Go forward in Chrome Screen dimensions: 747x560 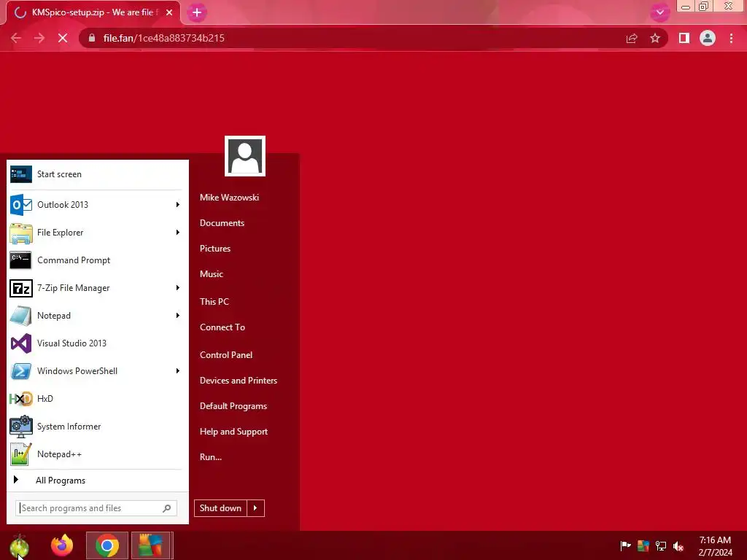[x=39, y=38]
